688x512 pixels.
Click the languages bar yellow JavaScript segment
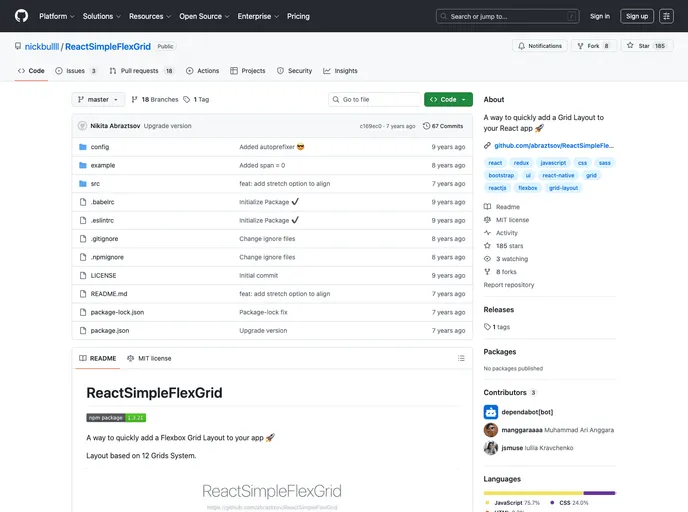533,493
